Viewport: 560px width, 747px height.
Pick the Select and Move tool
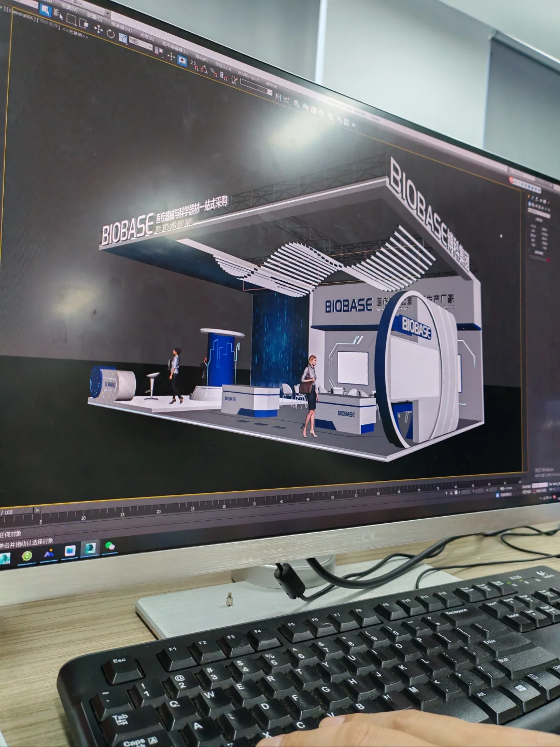pos(99,29)
